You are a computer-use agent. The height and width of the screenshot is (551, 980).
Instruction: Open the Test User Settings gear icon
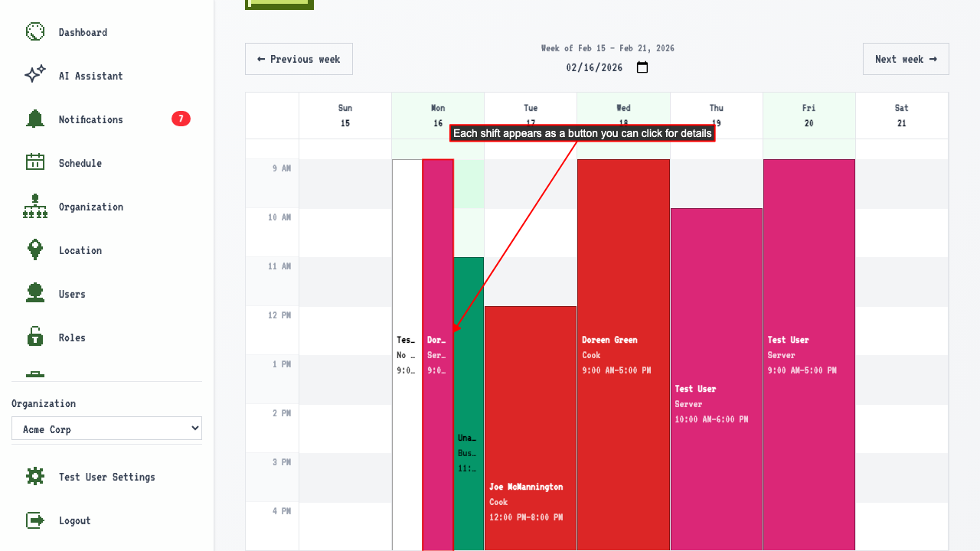pyautogui.click(x=35, y=477)
